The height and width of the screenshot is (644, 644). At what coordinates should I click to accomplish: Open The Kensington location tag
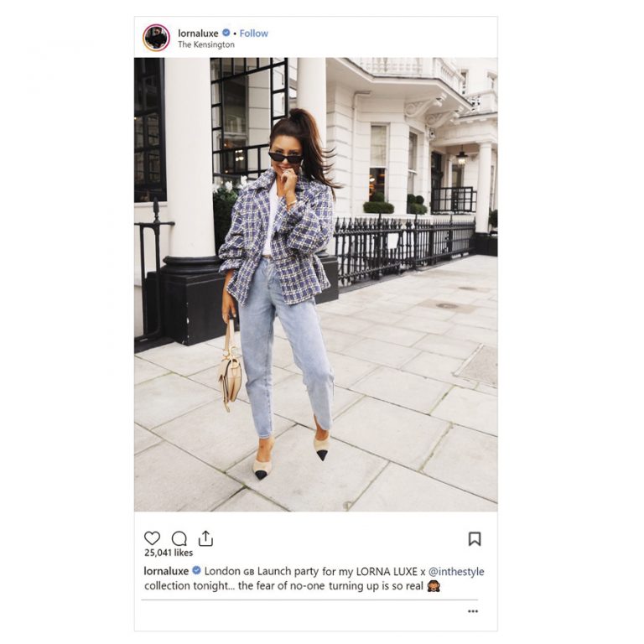pyautogui.click(x=205, y=44)
